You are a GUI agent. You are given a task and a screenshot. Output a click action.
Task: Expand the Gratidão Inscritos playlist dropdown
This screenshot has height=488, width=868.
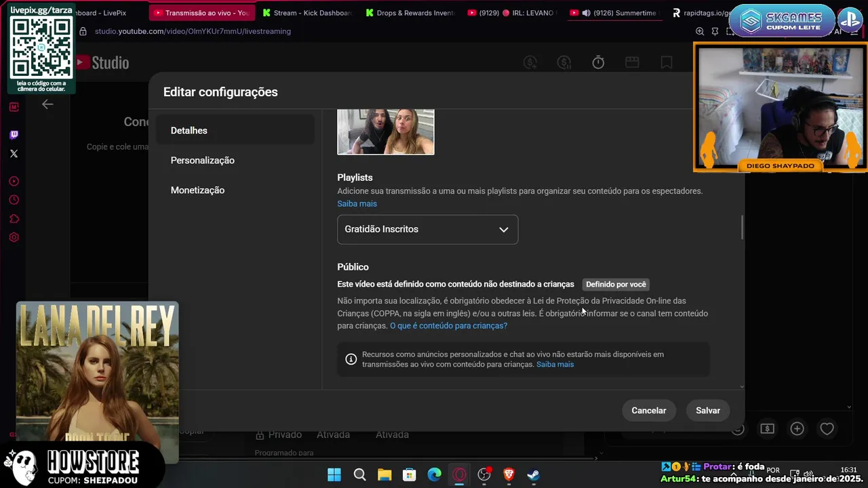pos(428,229)
